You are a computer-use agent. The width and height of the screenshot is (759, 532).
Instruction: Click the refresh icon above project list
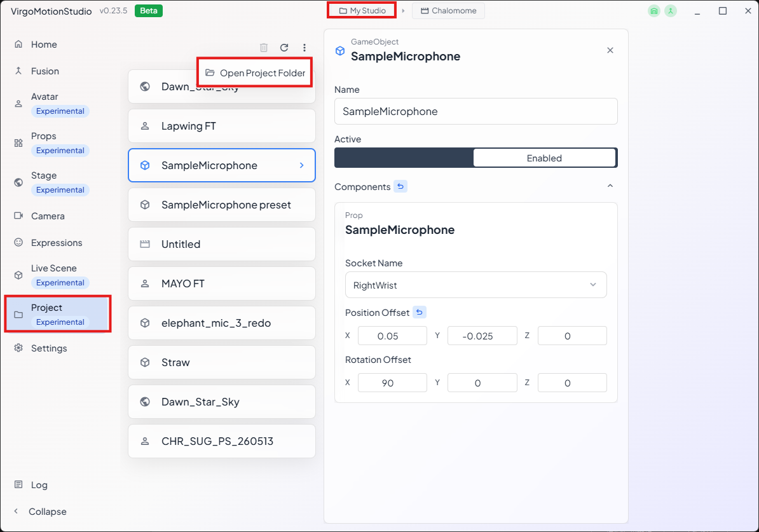click(284, 48)
